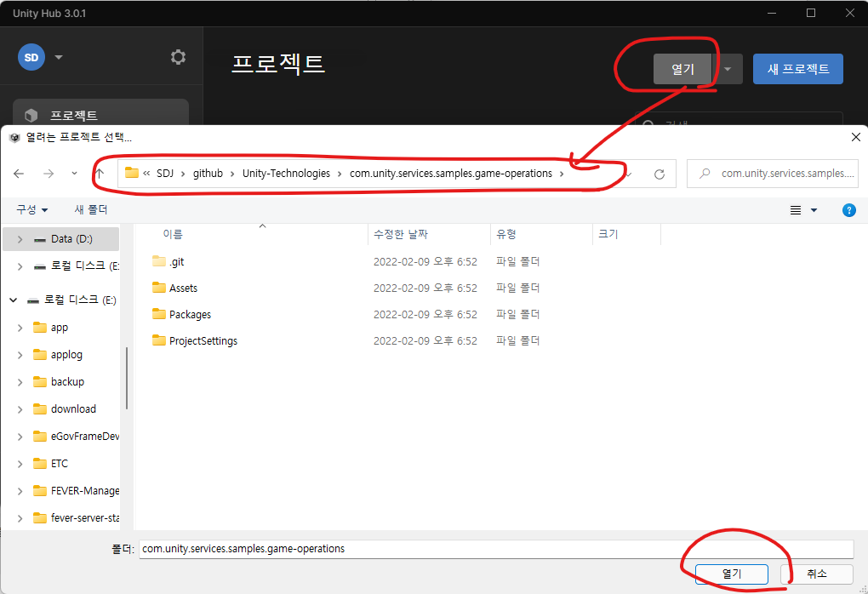
Task: Cancel with 취소 button
Action: coord(817,574)
